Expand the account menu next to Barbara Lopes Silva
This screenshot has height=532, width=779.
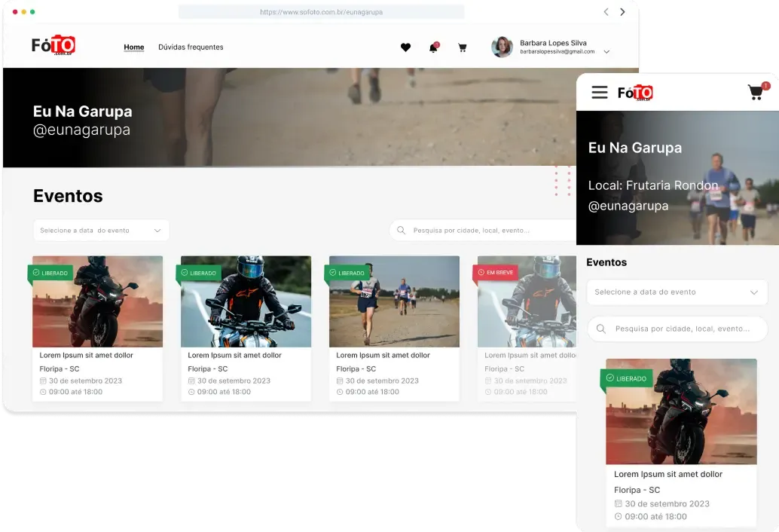coord(607,52)
